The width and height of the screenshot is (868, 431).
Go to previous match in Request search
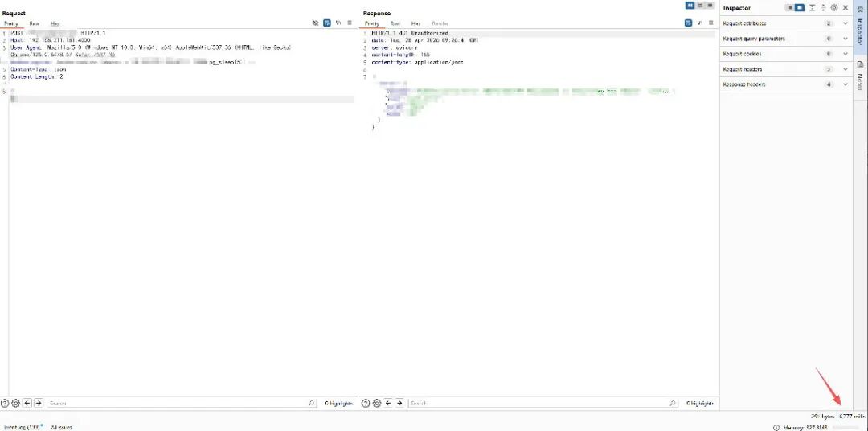(27, 403)
